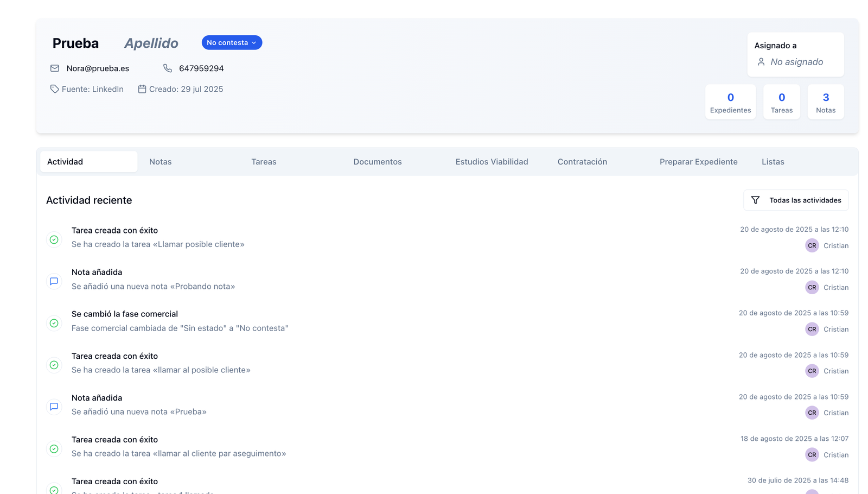The width and height of the screenshot is (868, 494).
Task: Click CR avatar on Prueba note row
Action: [x=812, y=413]
